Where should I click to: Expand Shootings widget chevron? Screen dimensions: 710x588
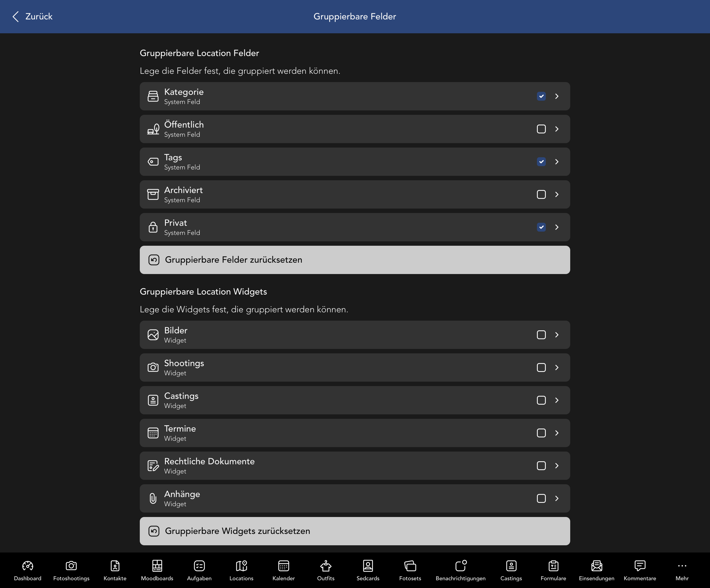click(x=557, y=367)
